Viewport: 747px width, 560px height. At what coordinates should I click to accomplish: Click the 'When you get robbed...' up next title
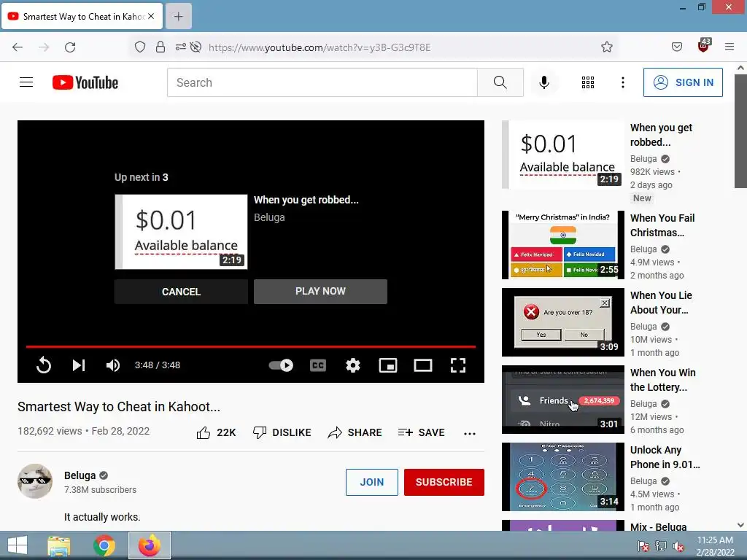(306, 200)
